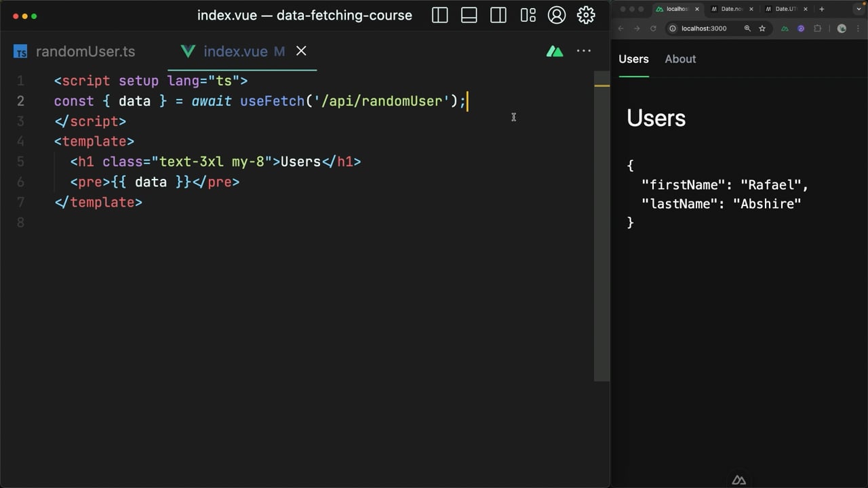Close the localhost browser tab
Screen dimensions: 868x488
pos(696,9)
